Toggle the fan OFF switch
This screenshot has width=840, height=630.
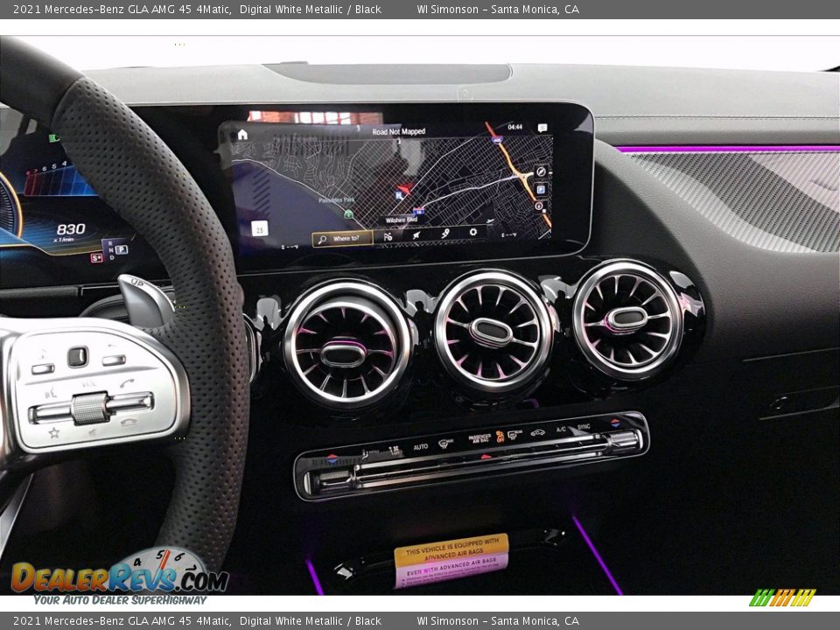point(395,450)
